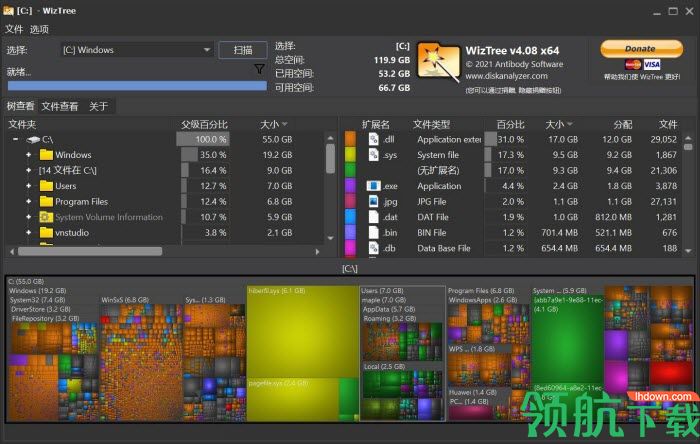Click the WizTree wizard logo icon
The height and width of the screenshot is (444, 700).
438,62
